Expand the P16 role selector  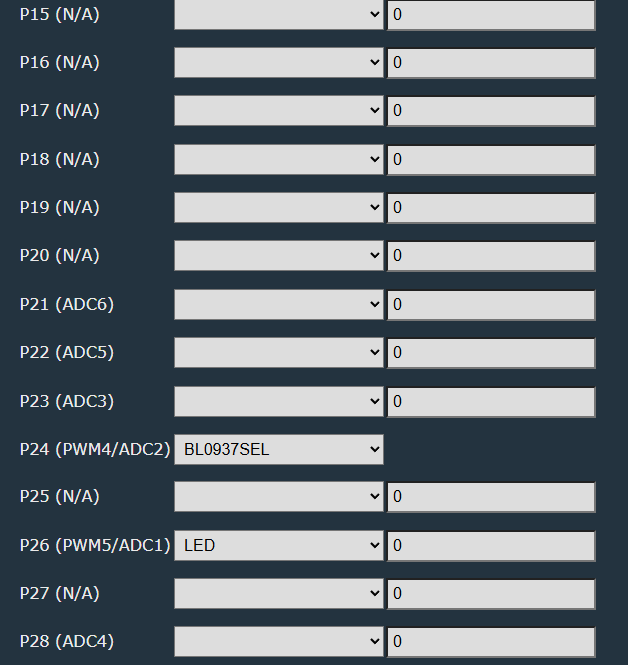[x=278, y=63]
